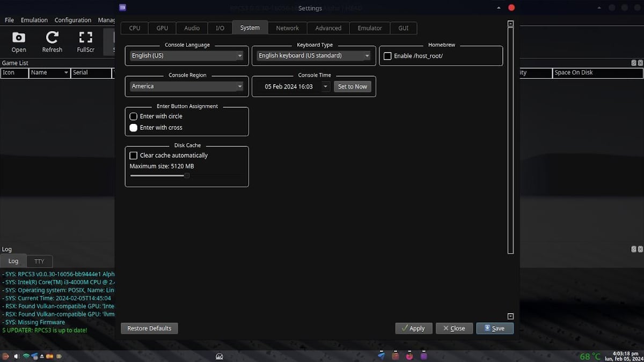
Task: Open the Console Time calendar dropdown arrow
Action: (x=325, y=86)
